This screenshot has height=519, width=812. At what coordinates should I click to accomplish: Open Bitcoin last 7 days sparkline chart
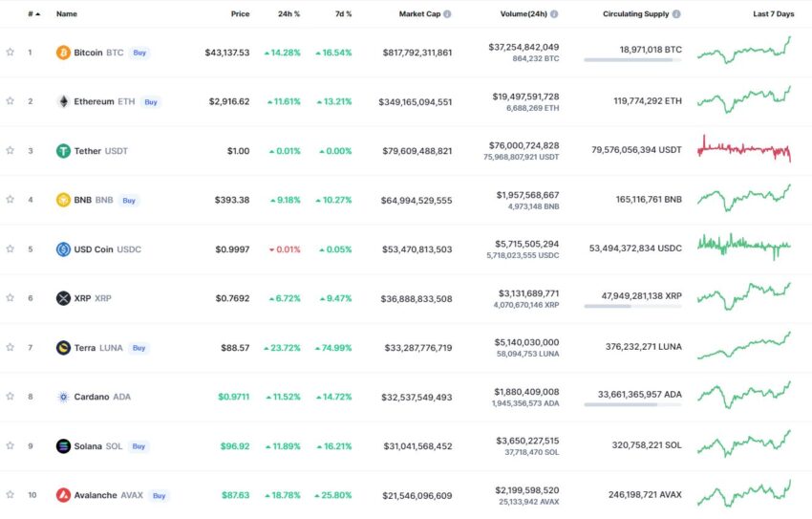point(744,51)
